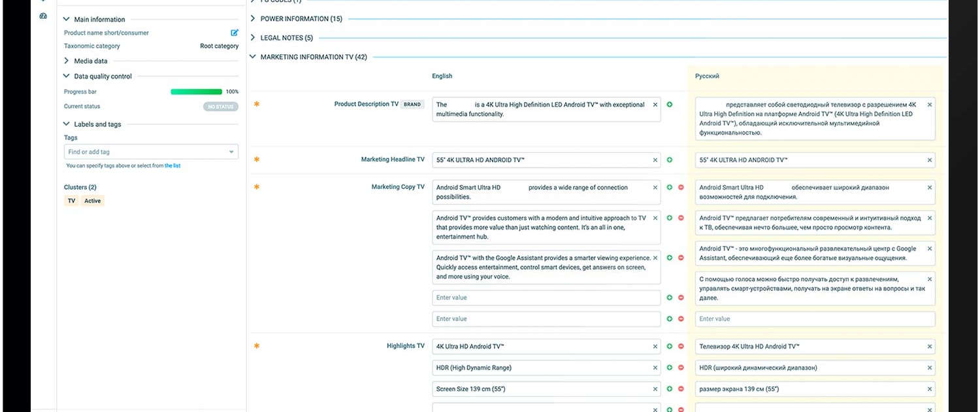Add a row after 'wide range of connection' copy
980x412 pixels.
click(670, 188)
